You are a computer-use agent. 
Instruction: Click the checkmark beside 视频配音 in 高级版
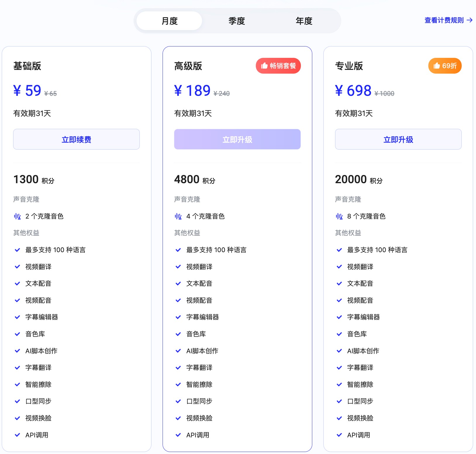coord(178,300)
